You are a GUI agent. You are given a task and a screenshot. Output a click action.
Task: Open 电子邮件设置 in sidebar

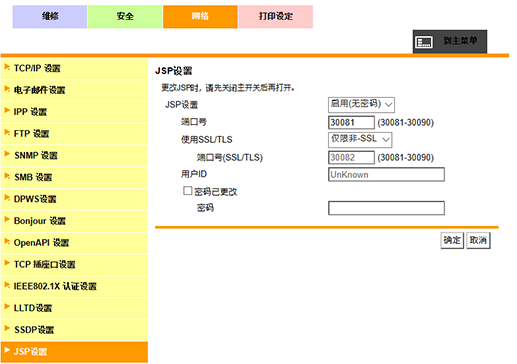coord(74,90)
